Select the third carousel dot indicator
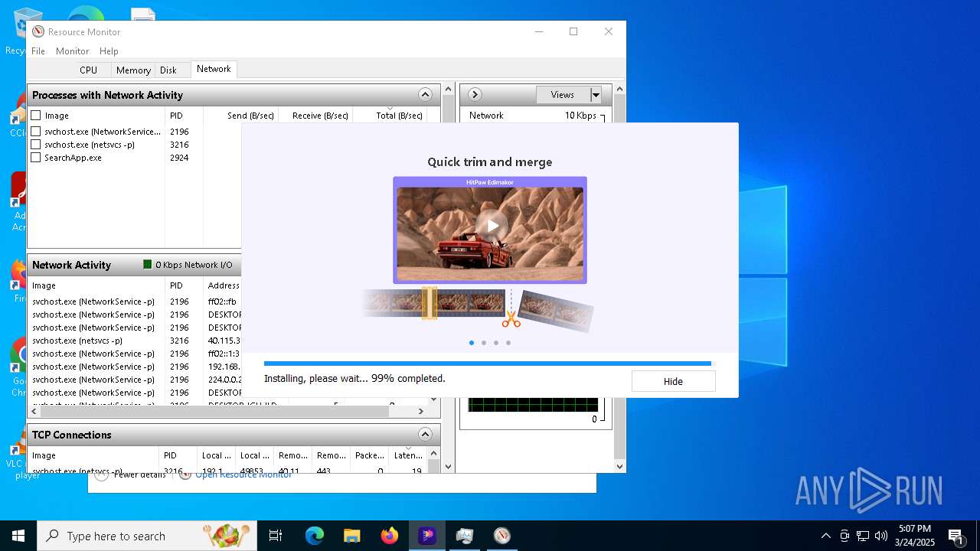This screenshot has height=551, width=980. click(x=495, y=343)
